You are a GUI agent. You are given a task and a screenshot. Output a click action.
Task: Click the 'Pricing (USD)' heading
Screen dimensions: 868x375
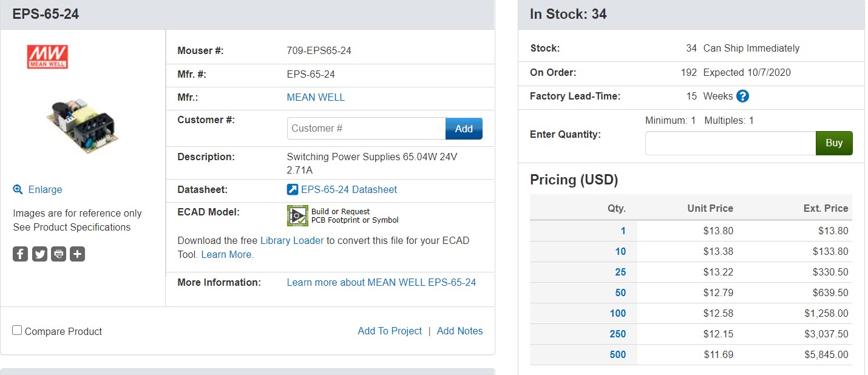point(574,180)
